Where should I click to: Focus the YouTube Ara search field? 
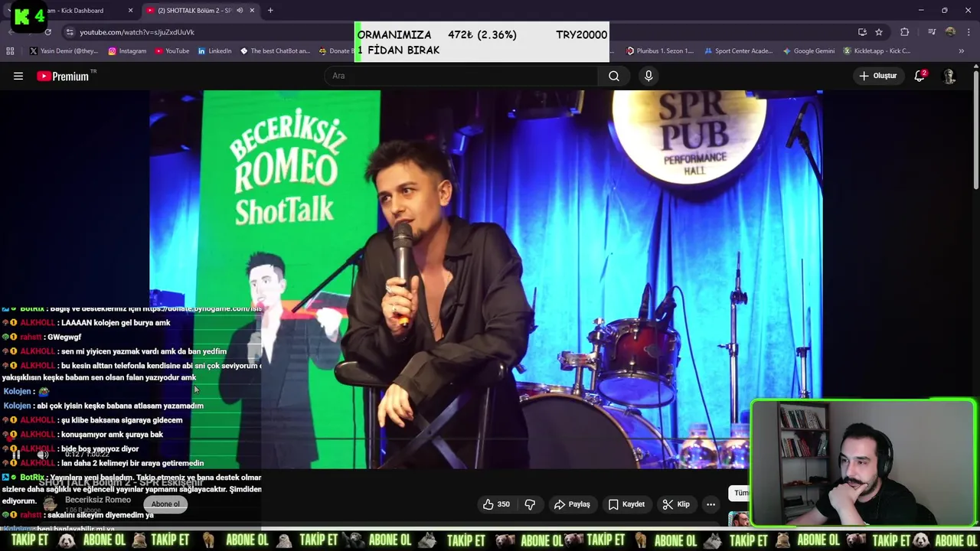(x=462, y=76)
